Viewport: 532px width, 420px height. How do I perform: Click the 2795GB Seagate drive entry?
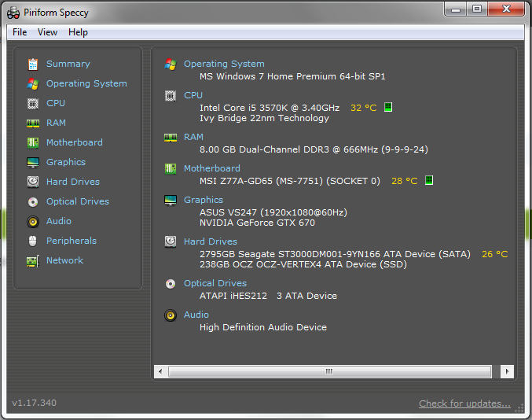pyautogui.click(x=335, y=254)
